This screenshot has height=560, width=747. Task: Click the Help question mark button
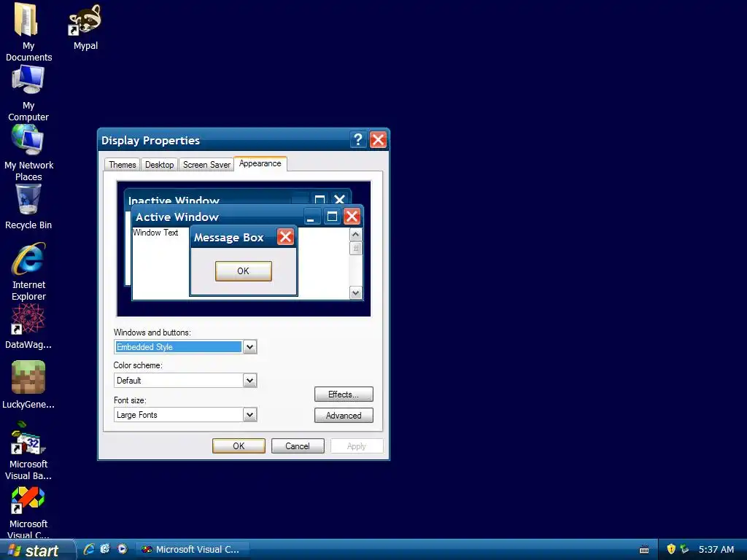pos(357,139)
